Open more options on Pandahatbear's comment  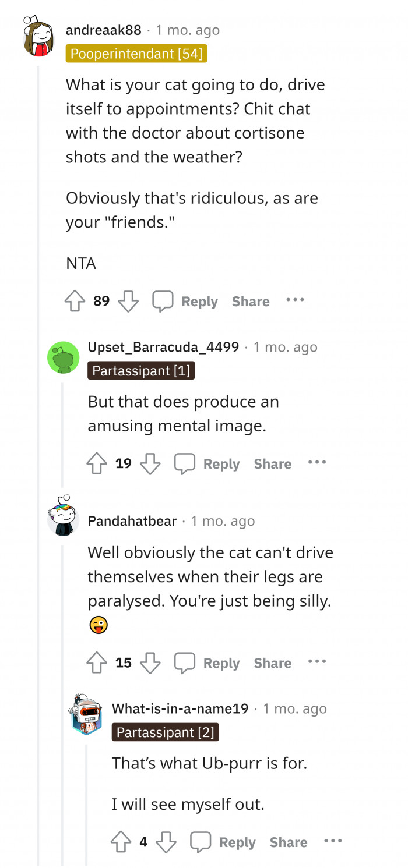coord(317,662)
